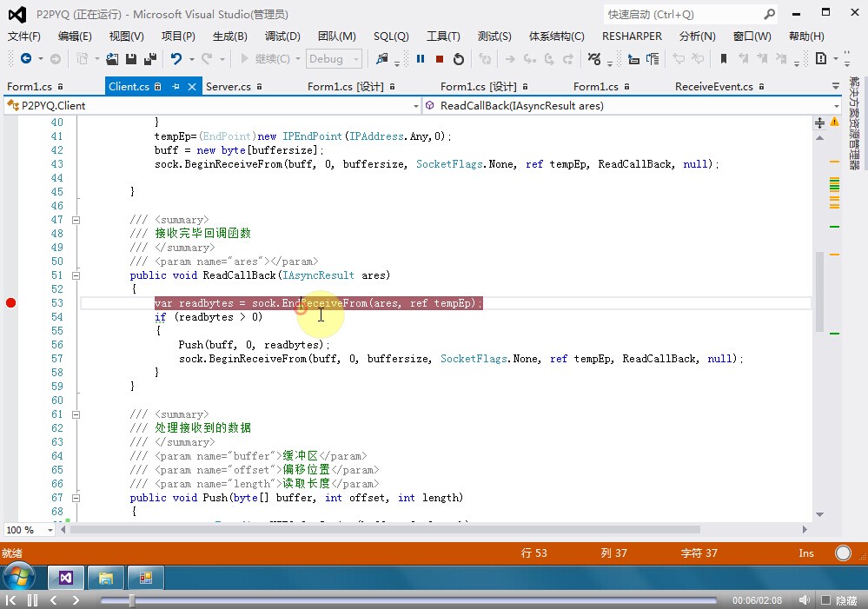Viewport: 868px width, 609px height.
Task: Open the 调试(D) menu
Action: click(x=282, y=36)
